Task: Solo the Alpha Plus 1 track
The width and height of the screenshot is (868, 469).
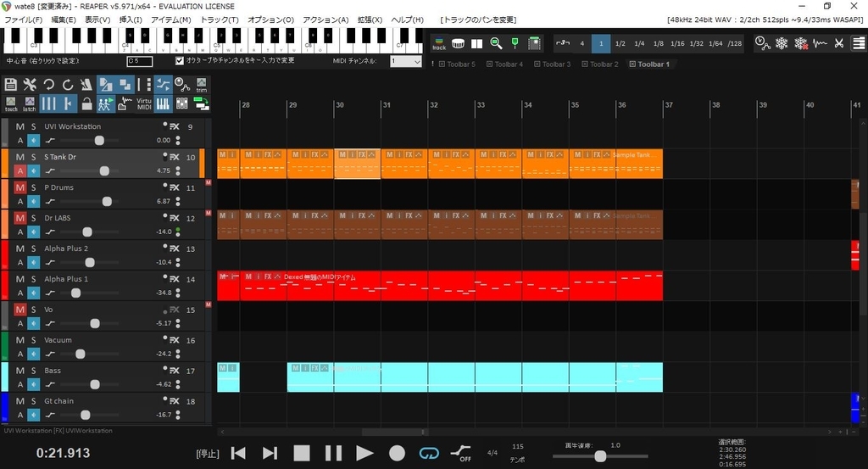Action: 33,279
